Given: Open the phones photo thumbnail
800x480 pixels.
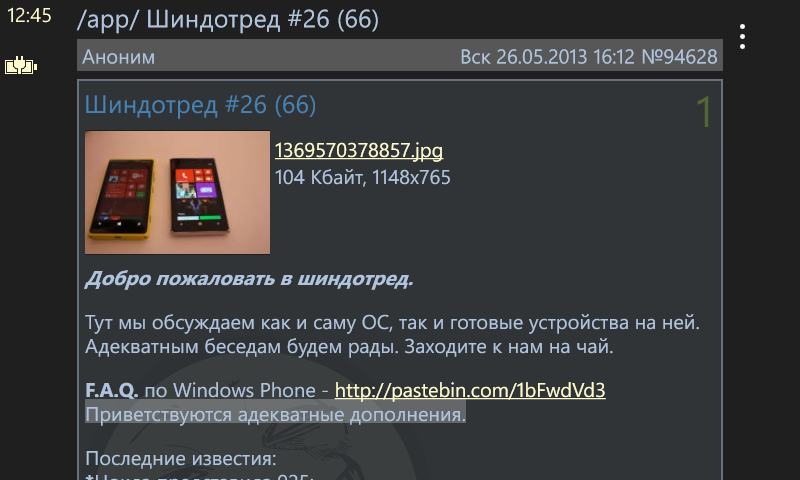Looking at the screenshot, I should 178,192.
